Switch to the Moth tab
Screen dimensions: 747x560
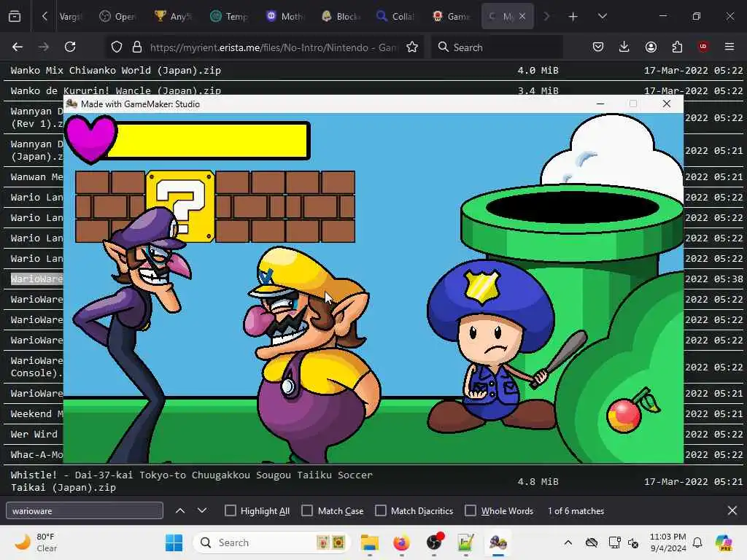coord(285,17)
